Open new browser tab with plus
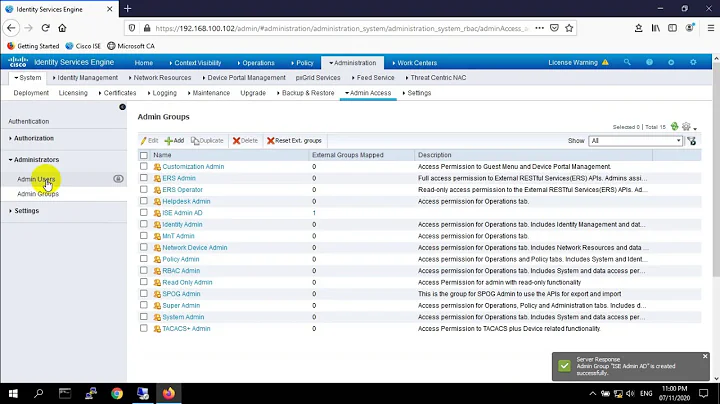720x404 pixels. [x=128, y=9]
